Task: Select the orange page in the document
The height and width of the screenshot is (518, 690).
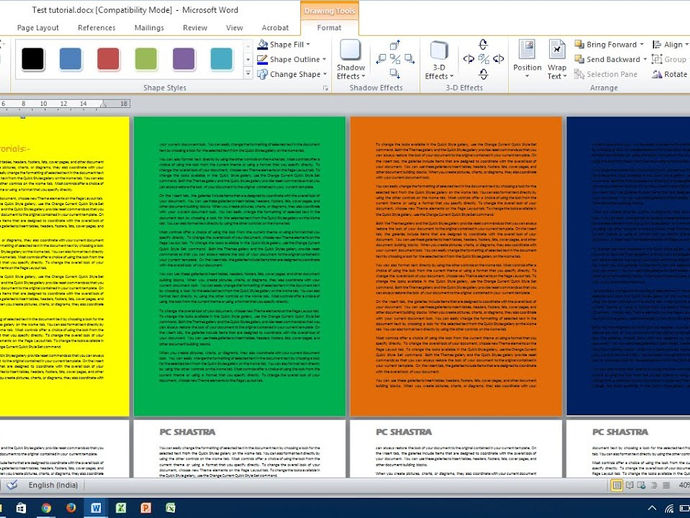Action: [x=456, y=266]
